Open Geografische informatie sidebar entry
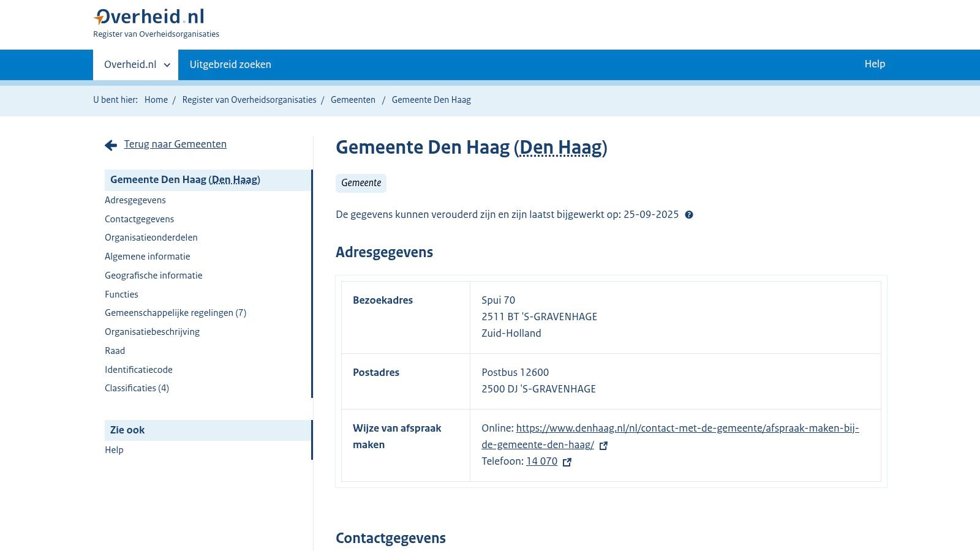Viewport: 980px width, 551px height. coord(154,275)
